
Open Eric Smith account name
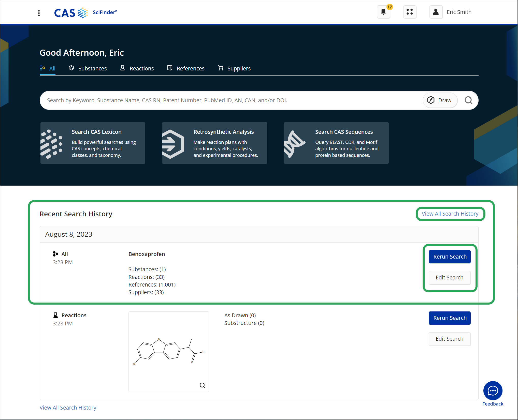coord(459,12)
